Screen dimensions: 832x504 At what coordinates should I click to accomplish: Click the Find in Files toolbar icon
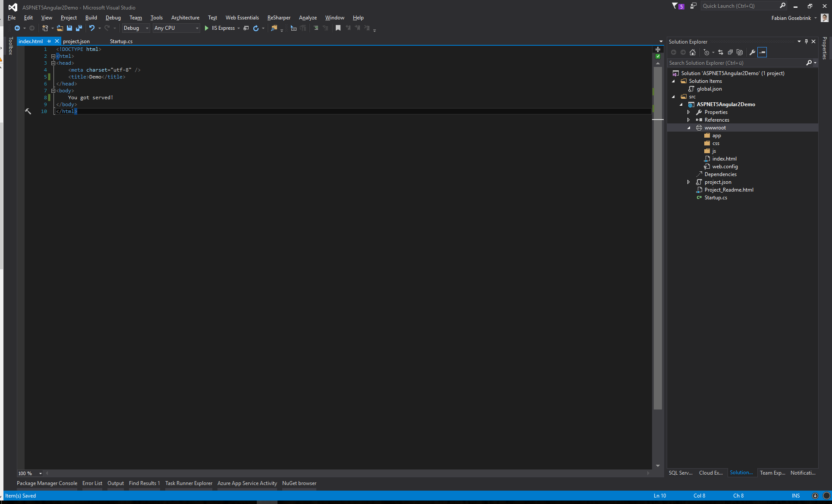click(274, 28)
